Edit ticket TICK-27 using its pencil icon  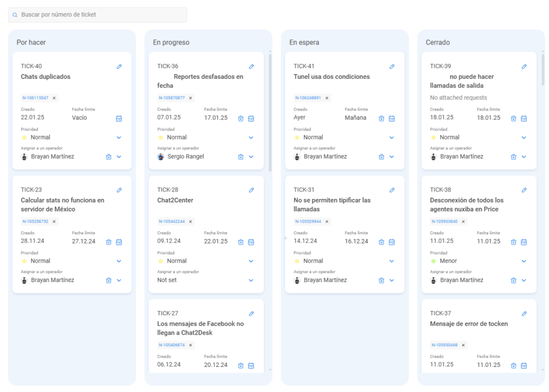click(x=251, y=314)
